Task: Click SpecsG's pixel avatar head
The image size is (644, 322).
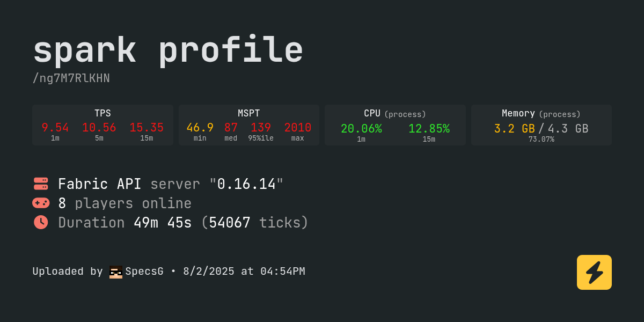Action: point(116,272)
